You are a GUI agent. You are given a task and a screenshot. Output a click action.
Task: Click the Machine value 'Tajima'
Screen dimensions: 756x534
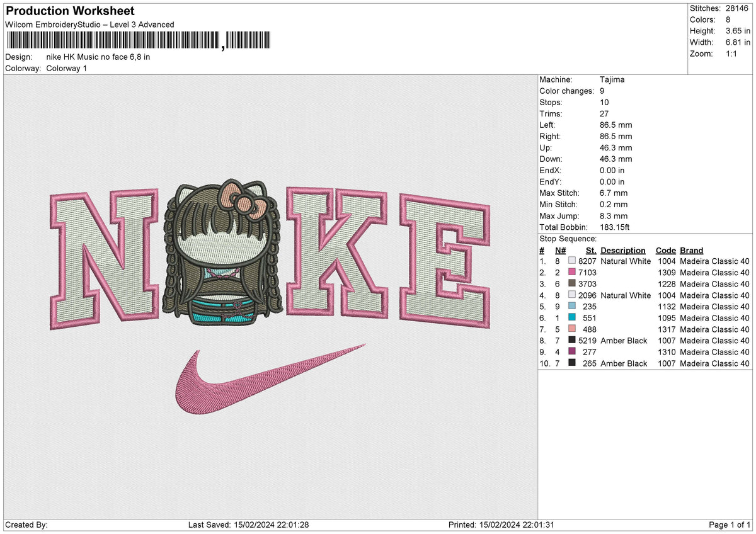pyautogui.click(x=612, y=80)
